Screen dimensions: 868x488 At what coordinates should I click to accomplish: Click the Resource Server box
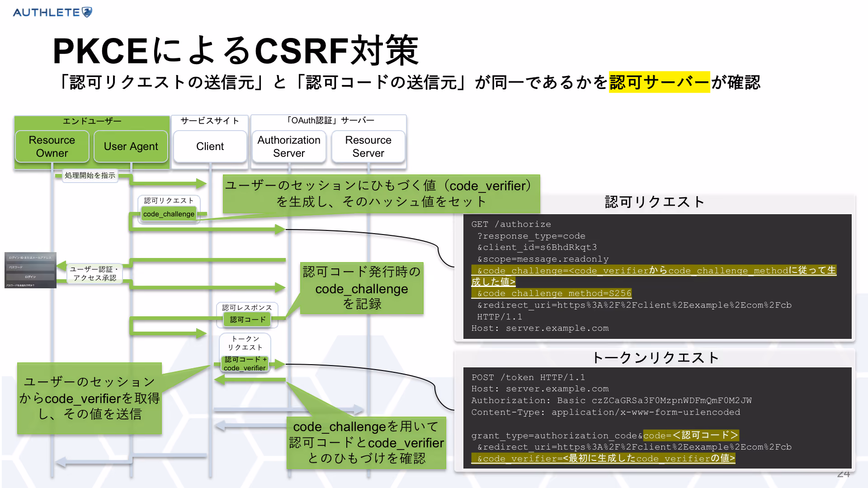click(x=368, y=146)
